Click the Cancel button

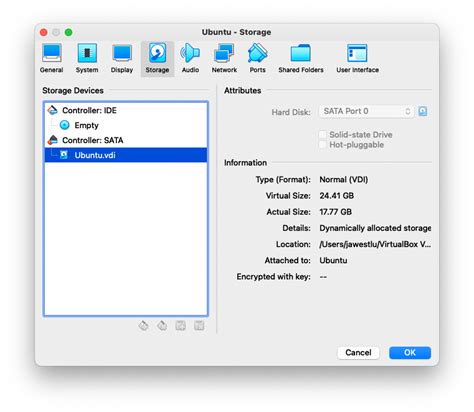pyautogui.click(x=358, y=353)
